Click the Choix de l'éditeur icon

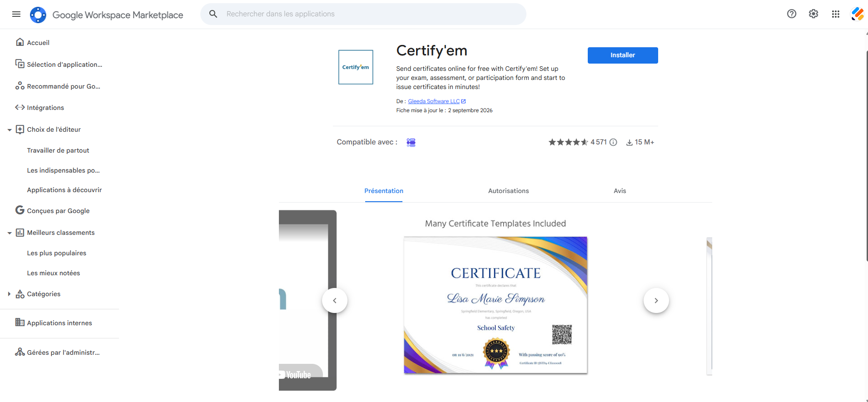(x=20, y=129)
